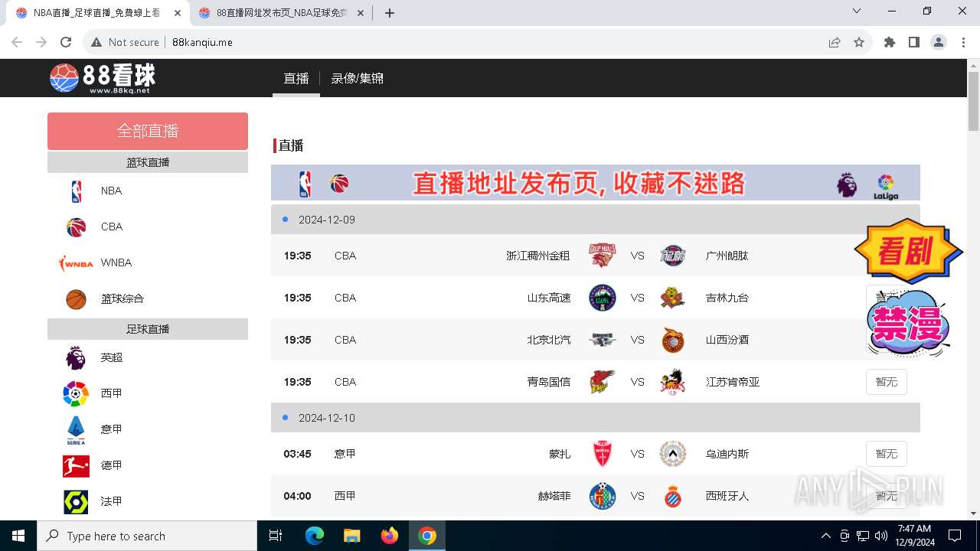980x551 pixels.
Task: Open a new browser tab
Action: coord(390,13)
